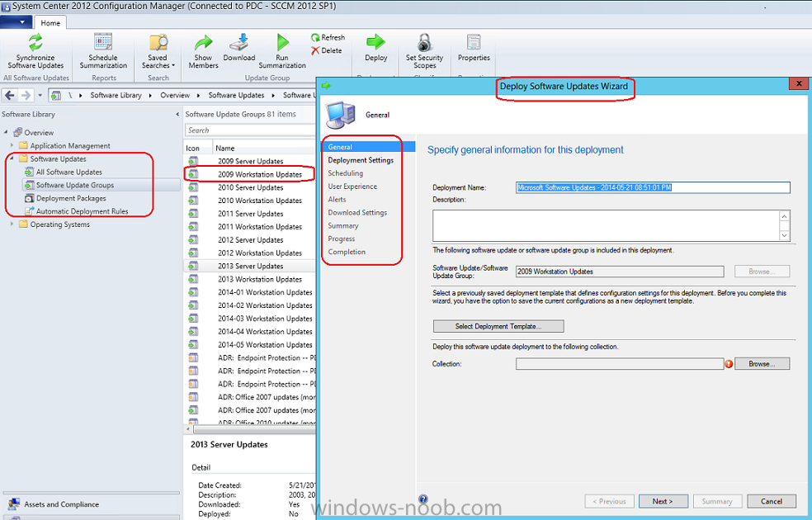The image size is (812, 520).
Task: Click the Search box in list pane
Action: 249,130
